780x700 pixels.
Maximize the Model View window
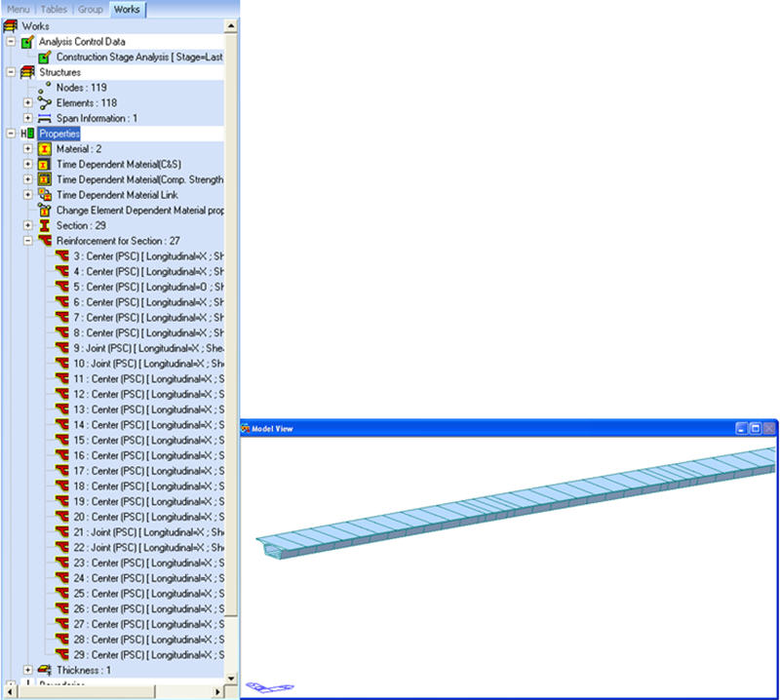tap(756, 428)
